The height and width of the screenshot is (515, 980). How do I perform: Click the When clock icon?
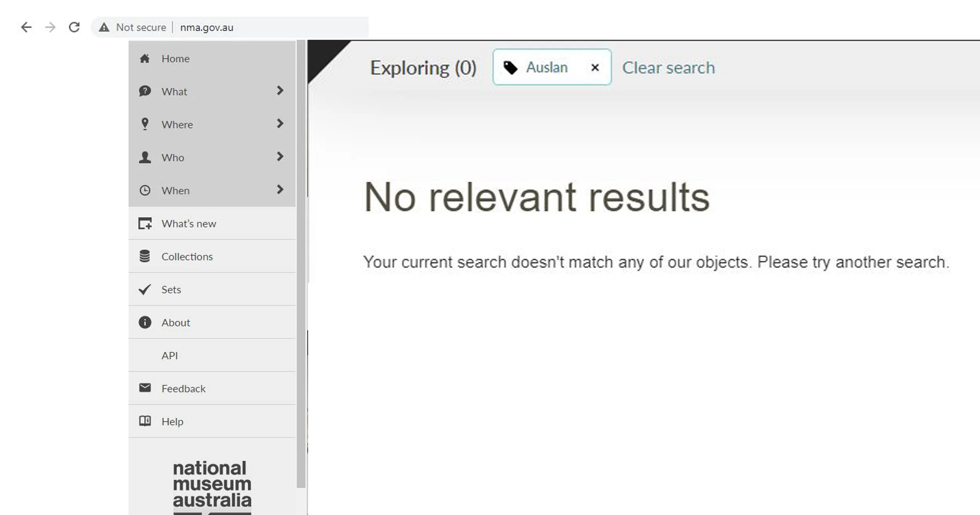(145, 190)
